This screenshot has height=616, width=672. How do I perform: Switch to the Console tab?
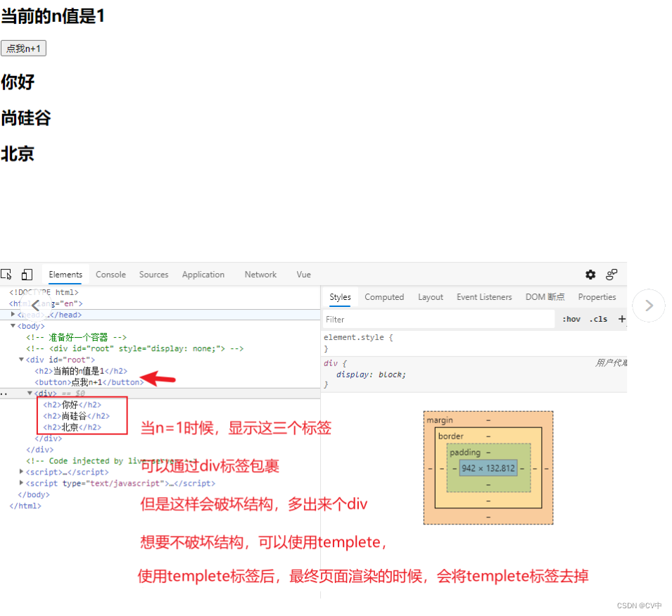[x=110, y=275]
